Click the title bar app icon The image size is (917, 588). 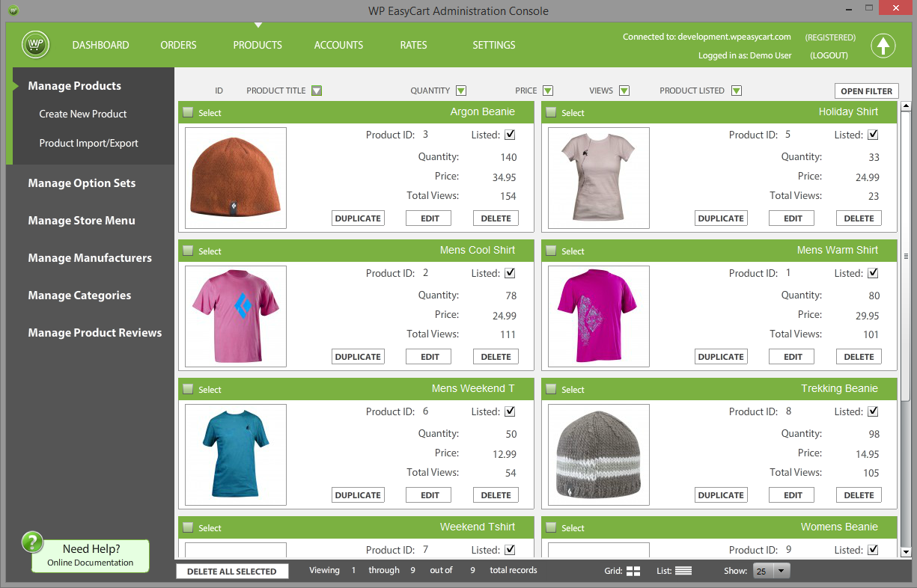(x=13, y=10)
